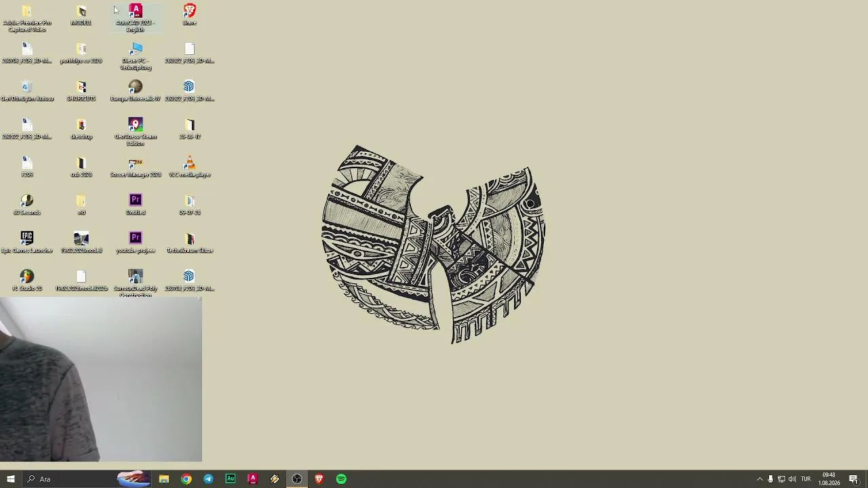
Task: Select the Brave browser desktop shortcut
Action: click(190, 16)
